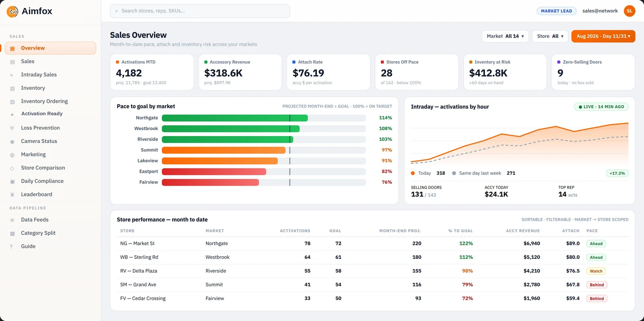Click the Intraday Sales sidebar icon

pyautogui.click(x=12, y=75)
